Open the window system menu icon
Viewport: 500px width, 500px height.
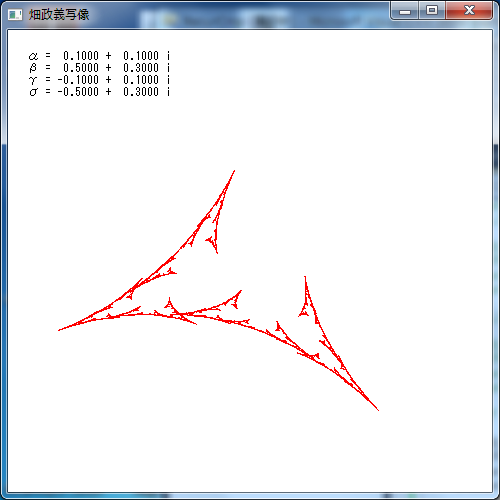[15, 14]
